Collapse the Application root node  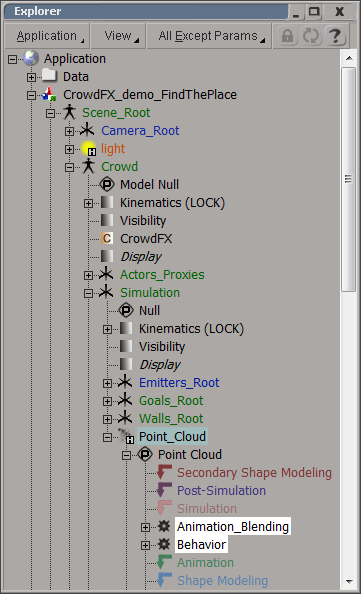point(13,59)
